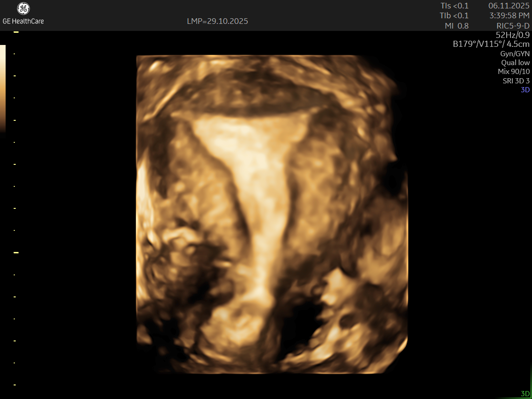Viewport: 532px width, 399px height.
Task: Click the Gyn/GYN application preset label
Action: [515, 54]
